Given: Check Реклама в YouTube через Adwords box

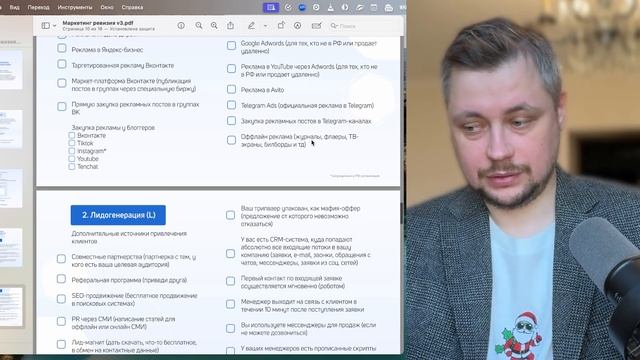Looking at the screenshot, I should (x=231, y=69).
